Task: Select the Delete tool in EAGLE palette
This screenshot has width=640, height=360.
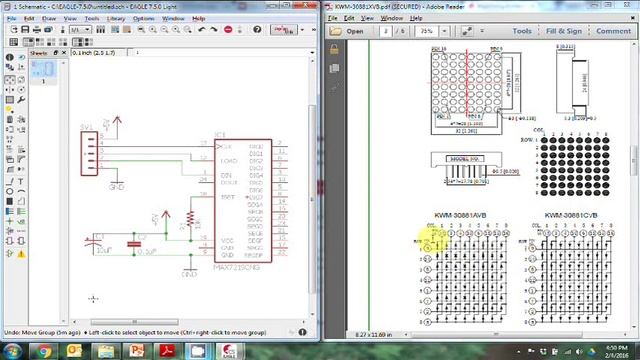Action: (x=10, y=120)
